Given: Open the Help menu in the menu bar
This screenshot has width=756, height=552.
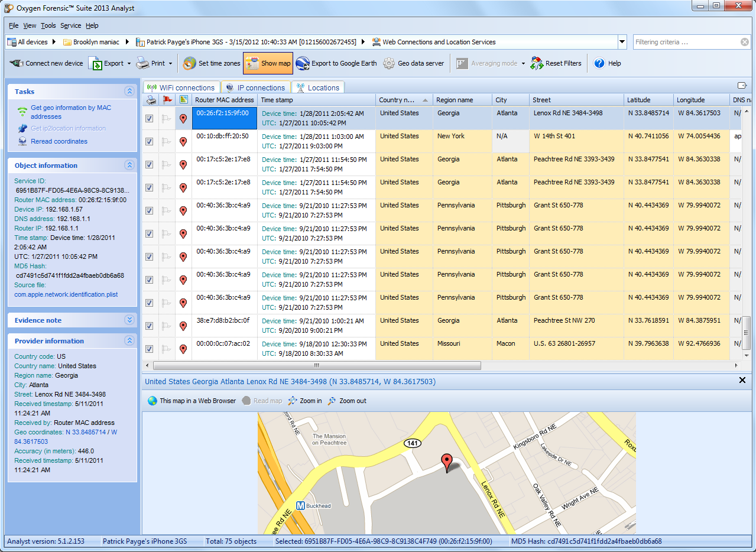Looking at the screenshot, I should (x=92, y=25).
